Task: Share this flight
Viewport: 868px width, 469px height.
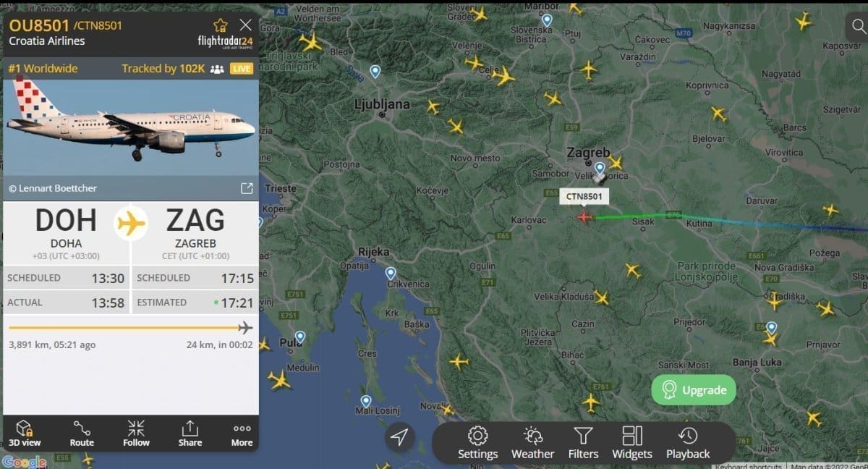Action: pyautogui.click(x=190, y=433)
